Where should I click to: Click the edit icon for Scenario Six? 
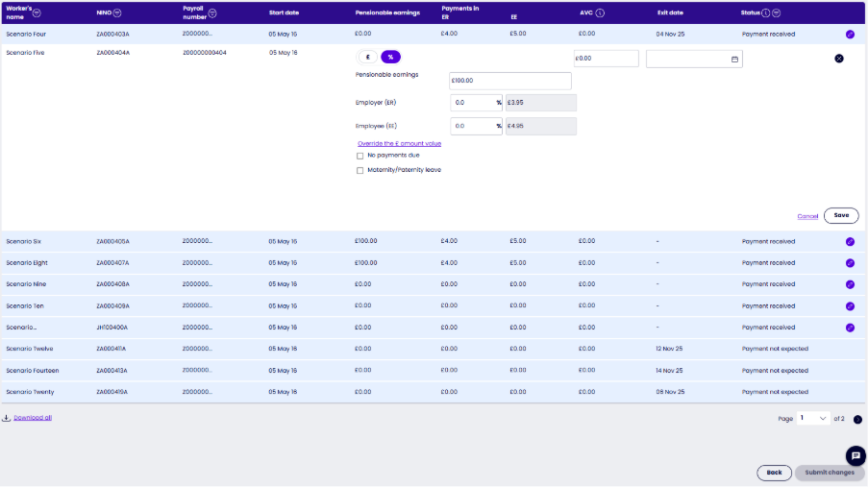pyautogui.click(x=850, y=242)
